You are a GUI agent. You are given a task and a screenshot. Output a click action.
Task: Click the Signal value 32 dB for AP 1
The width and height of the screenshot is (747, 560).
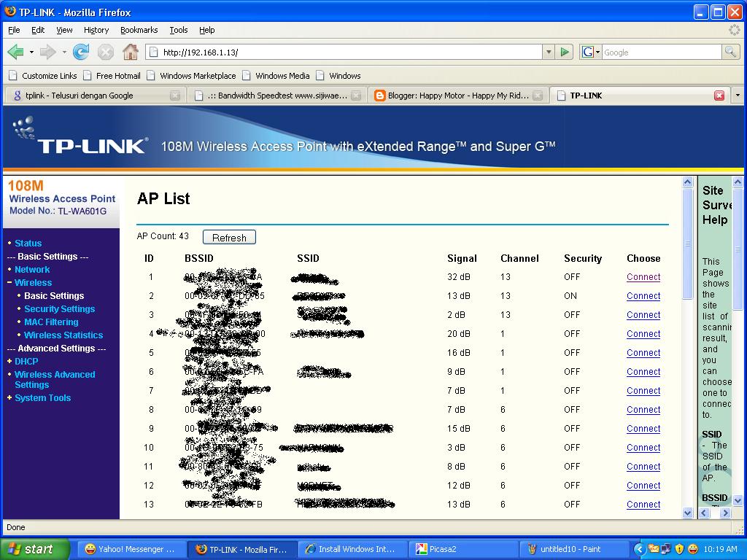pos(459,276)
